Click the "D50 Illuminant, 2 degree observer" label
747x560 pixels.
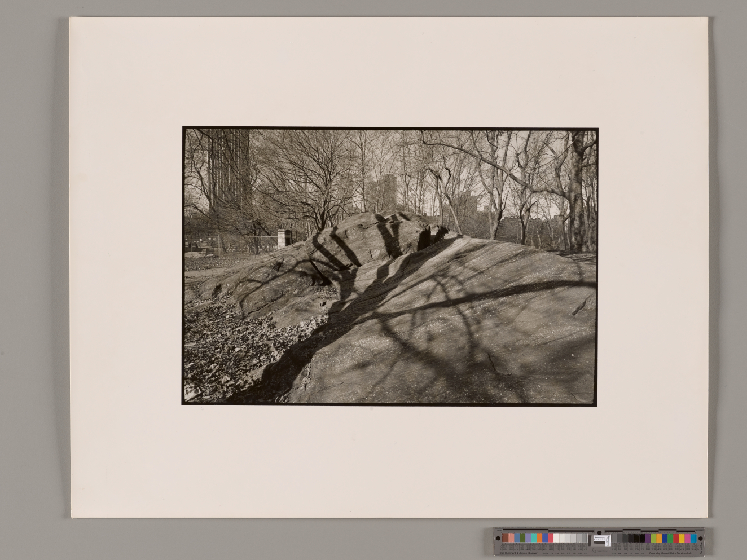click(518, 553)
